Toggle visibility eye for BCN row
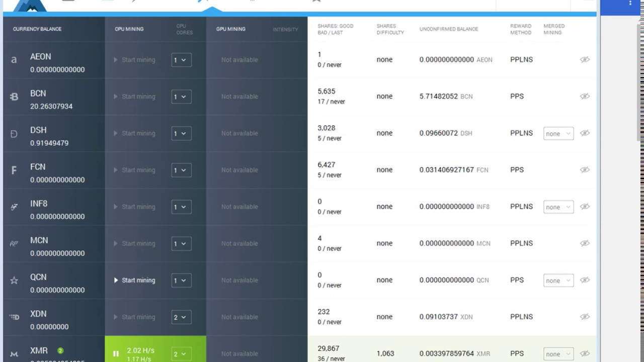This screenshot has height=362, width=644. pos(585,96)
